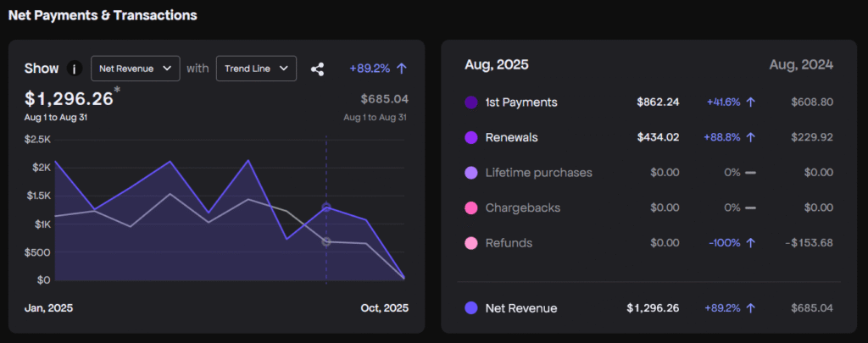Click the Chargebacks pink color dot
This screenshot has width=868, height=343.
click(471, 207)
